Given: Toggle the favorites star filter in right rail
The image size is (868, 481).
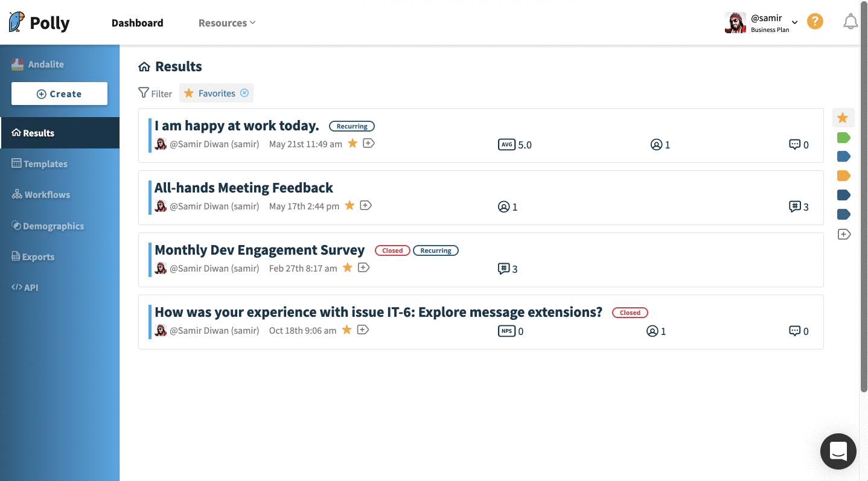Looking at the screenshot, I should (843, 118).
